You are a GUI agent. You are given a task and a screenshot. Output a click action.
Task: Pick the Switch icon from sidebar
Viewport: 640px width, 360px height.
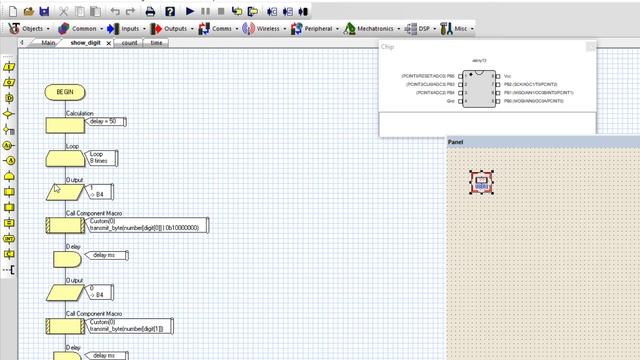9,130
